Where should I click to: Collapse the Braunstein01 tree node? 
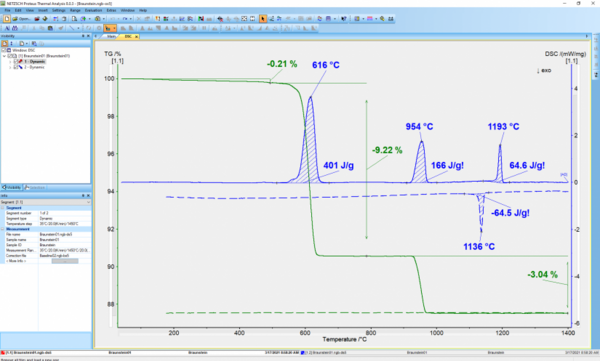click(x=4, y=56)
